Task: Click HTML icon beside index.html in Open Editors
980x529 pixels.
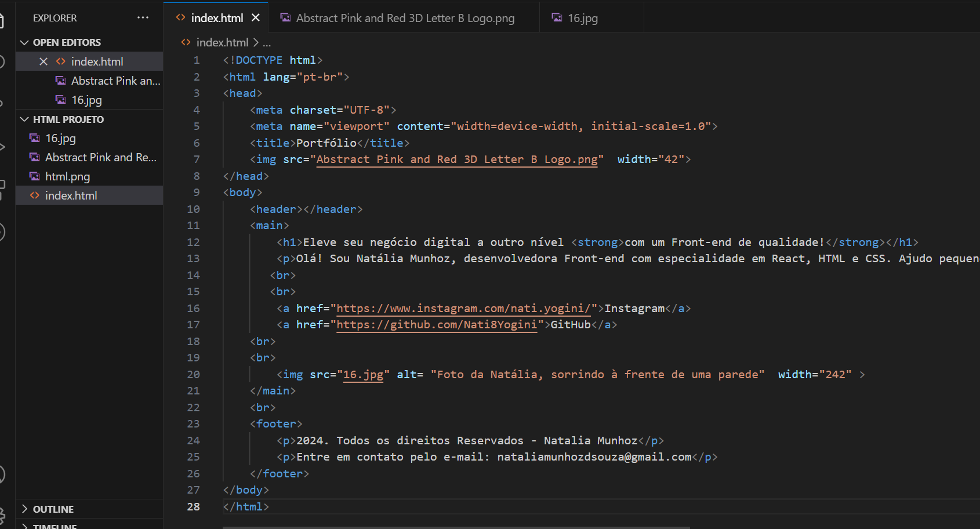Action: click(x=60, y=61)
